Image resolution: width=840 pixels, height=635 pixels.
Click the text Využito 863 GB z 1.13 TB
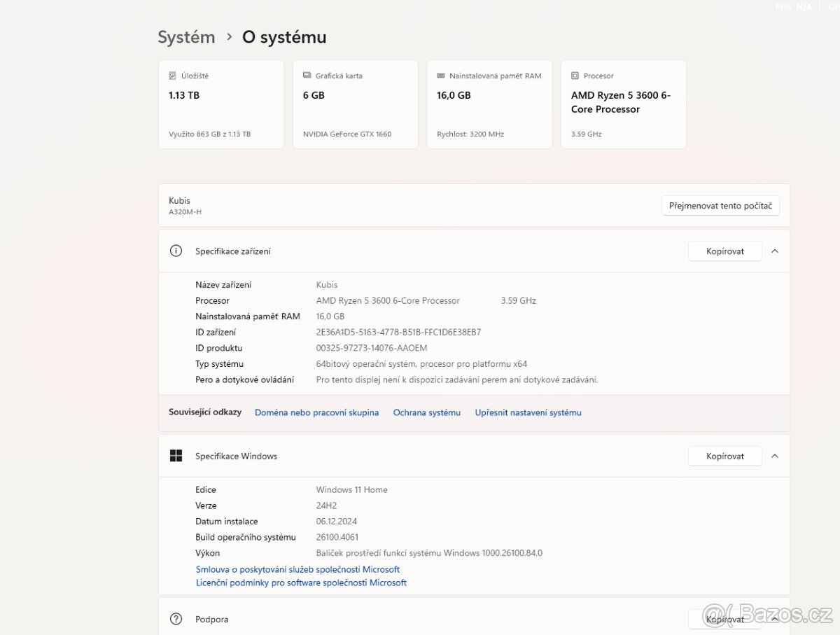pyautogui.click(x=209, y=134)
